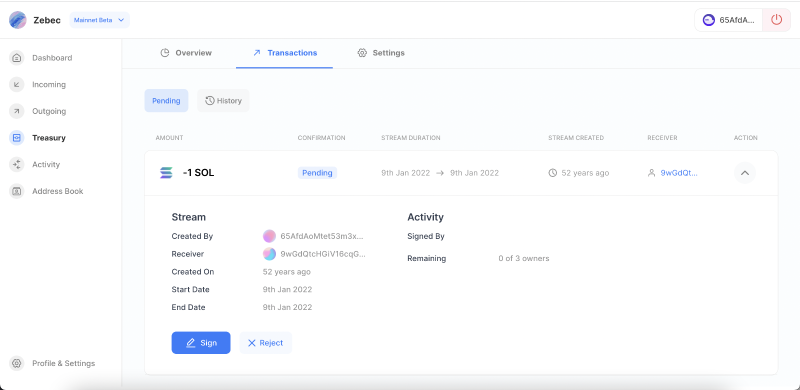
Task: Click the History clock icon
Action: pyautogui.click(x=210, y=101)
